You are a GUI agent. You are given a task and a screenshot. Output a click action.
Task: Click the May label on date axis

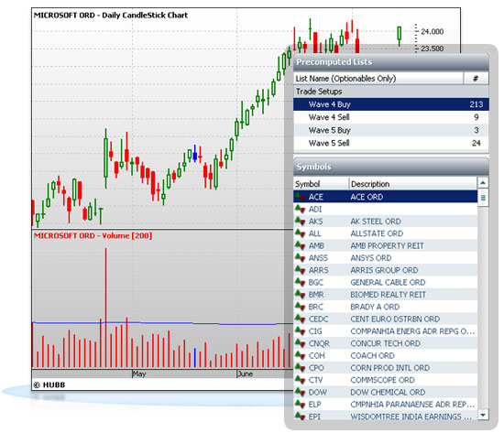(x=139, y=374)
